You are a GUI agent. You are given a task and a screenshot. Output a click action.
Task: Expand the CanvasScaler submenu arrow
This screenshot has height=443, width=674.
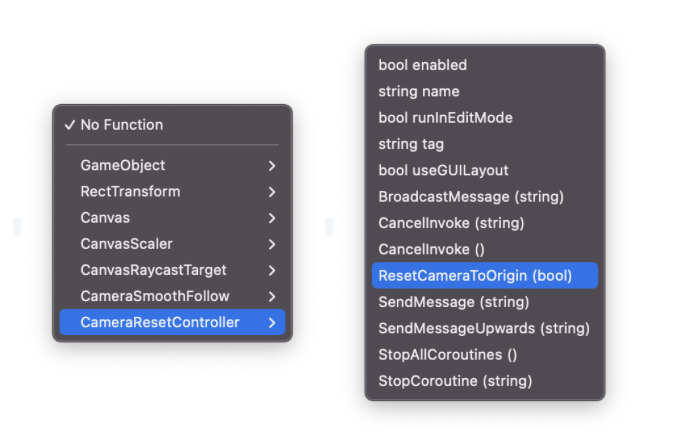271,243
